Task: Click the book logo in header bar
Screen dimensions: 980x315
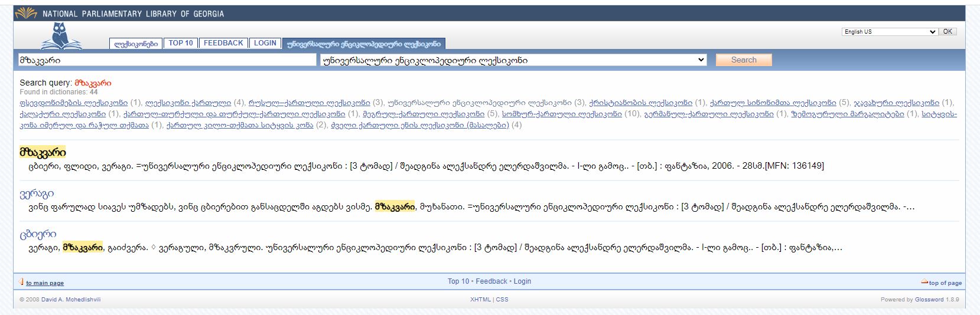Action: [x=26, y=13]
